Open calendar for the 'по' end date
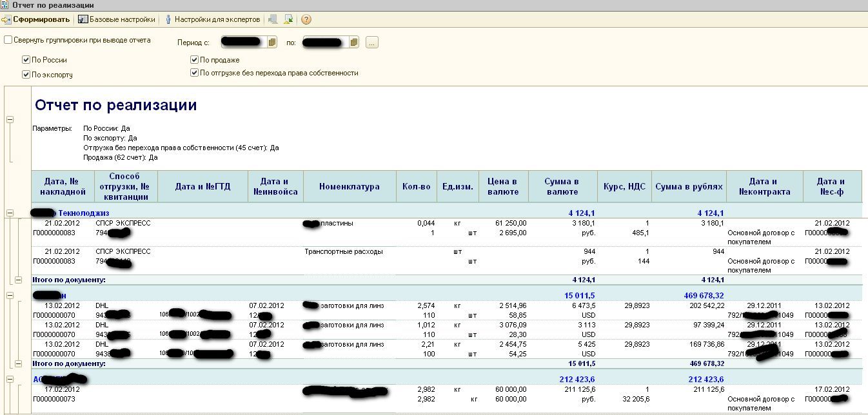This screenshot has height=415, width=868. pos(354,43)
